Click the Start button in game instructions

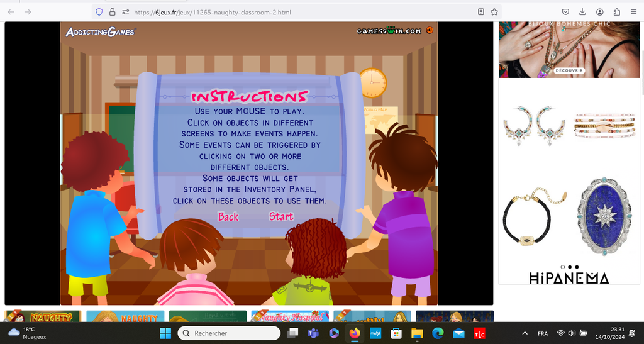coord(281,216)
